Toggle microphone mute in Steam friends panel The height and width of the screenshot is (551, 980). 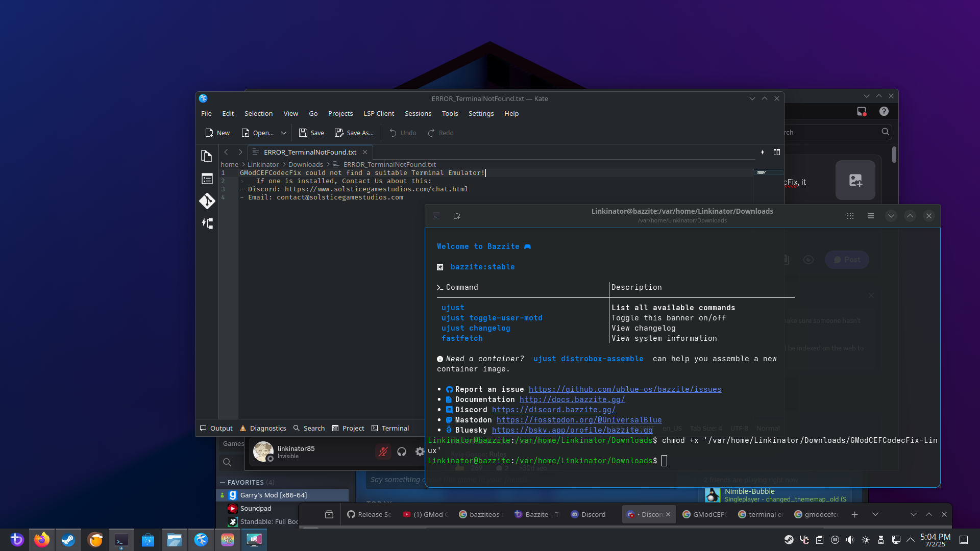[x=383, y=452]
